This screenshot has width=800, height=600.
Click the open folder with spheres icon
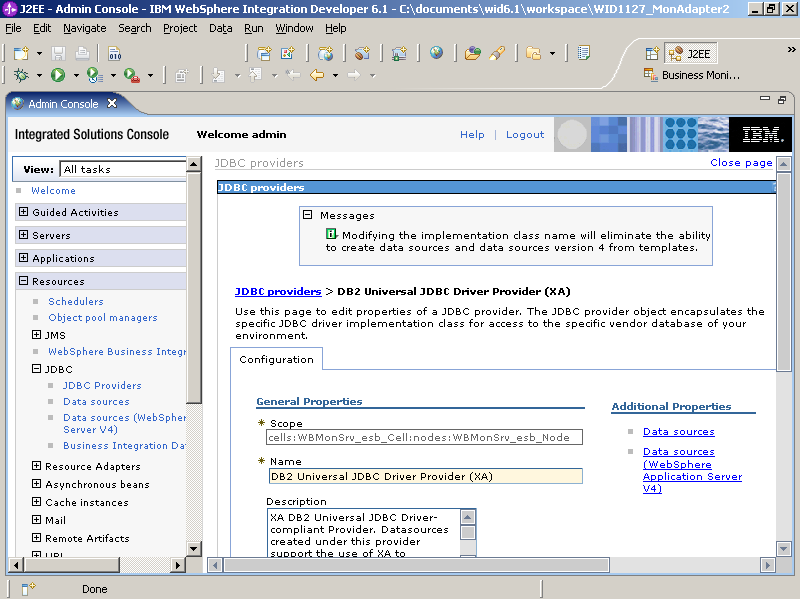pos(473,53)
